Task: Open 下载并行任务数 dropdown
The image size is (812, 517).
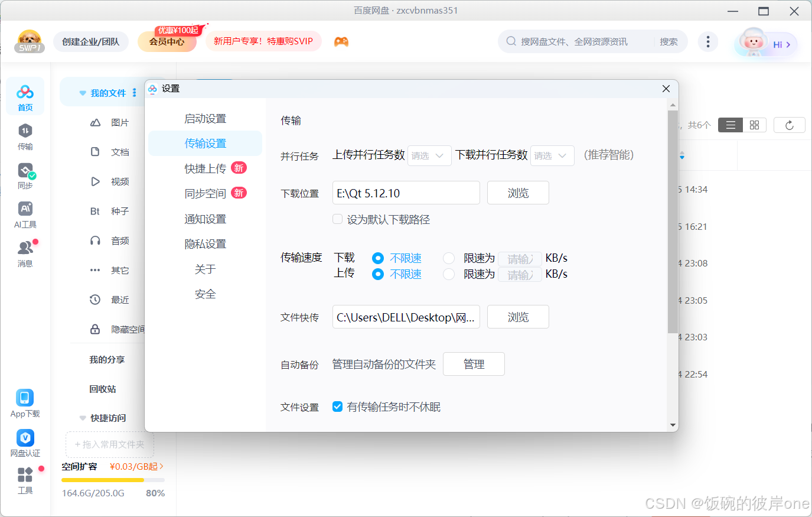Action: [x=552, y=155]
